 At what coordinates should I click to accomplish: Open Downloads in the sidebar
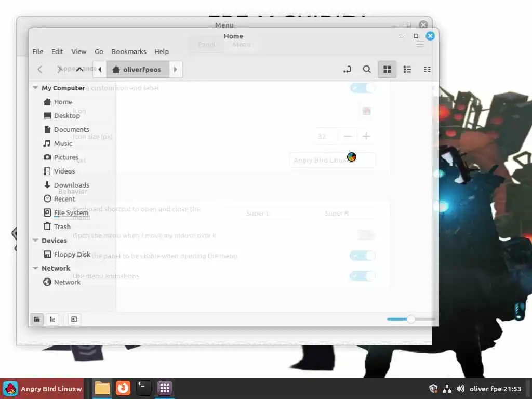pyautogui.click(x=66, y=185)
